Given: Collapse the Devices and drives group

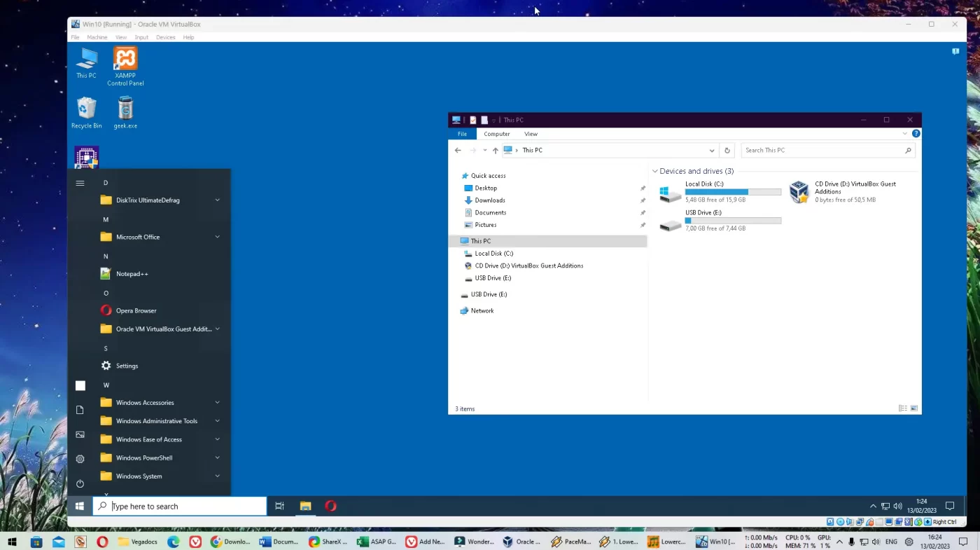Looking at the screenshot, I should pos(655,171).
